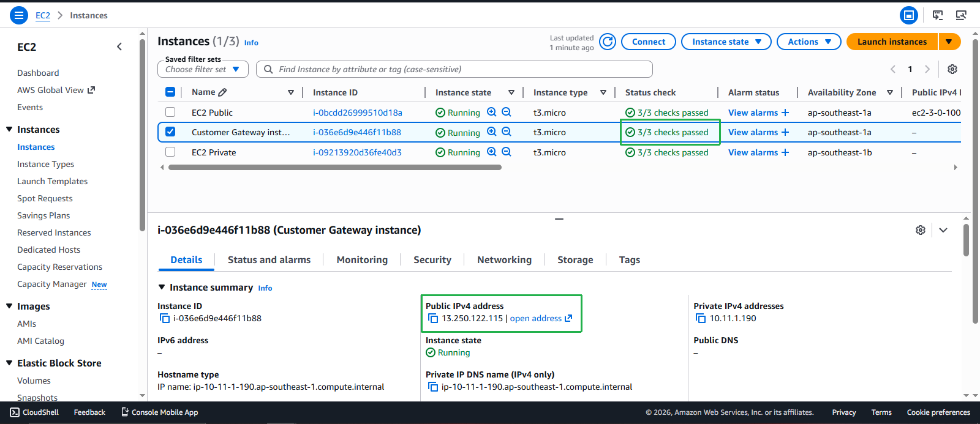Click the detail pane resize handle

(559, 218)
